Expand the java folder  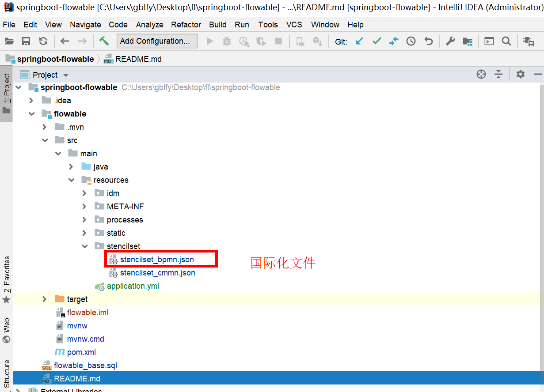72,167
